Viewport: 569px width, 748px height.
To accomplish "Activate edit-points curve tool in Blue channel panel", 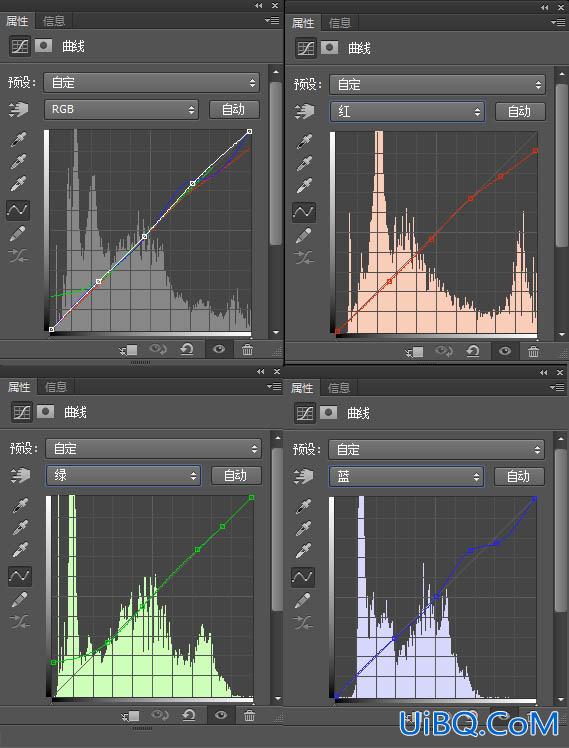I will click(x=303, y=577).
